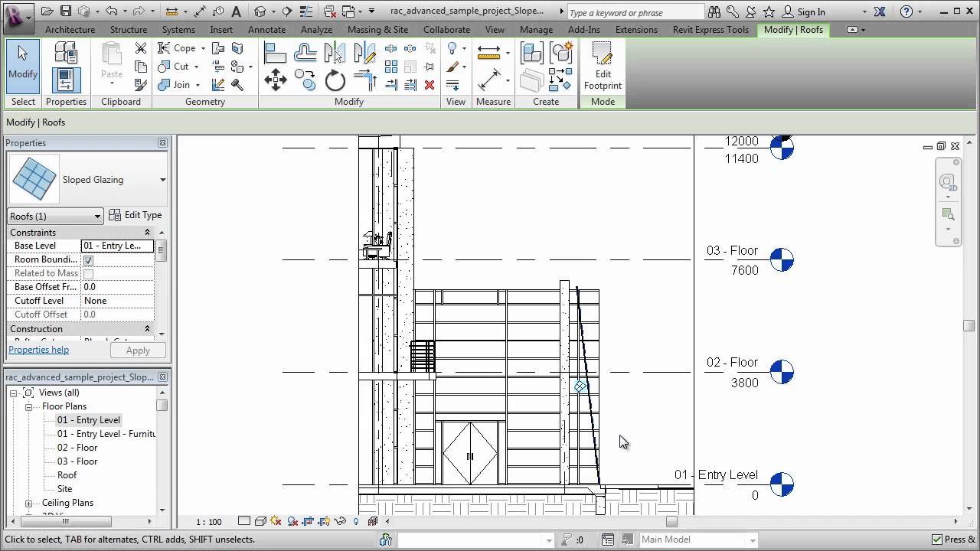Switch to the Architecture ribbon tab
The height and width of the screenshot is (551, 980).
[70, 30]
